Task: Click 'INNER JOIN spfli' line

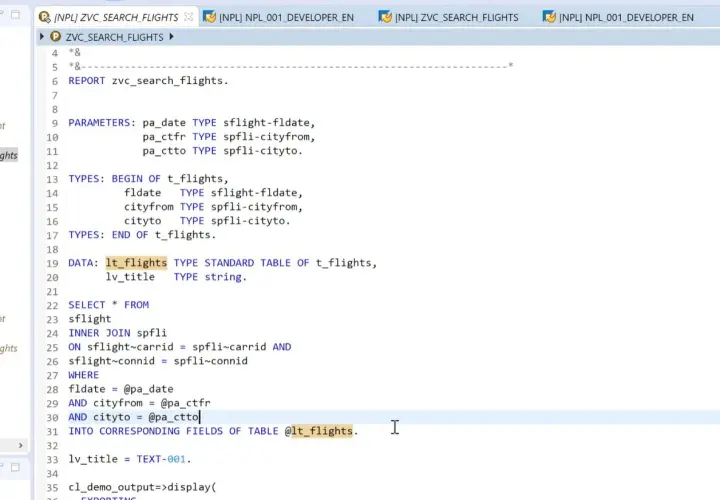Action: tap(118, 333)
